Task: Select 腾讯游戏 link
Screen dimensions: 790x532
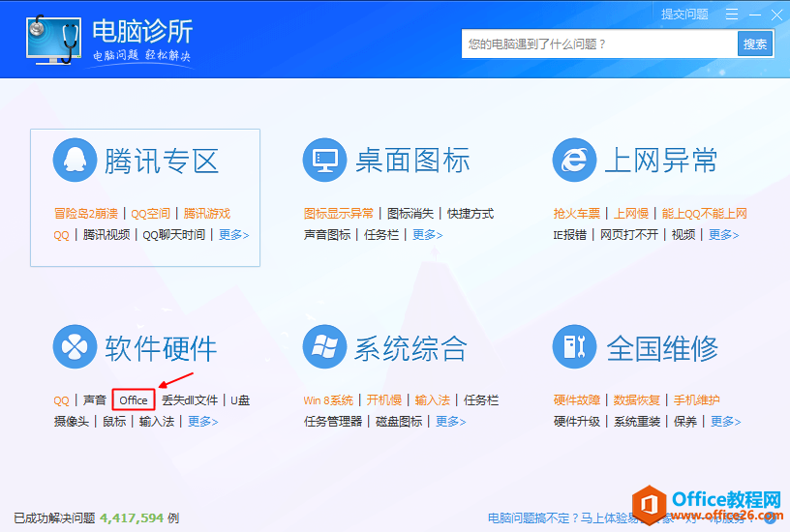Action: [207, 214]
